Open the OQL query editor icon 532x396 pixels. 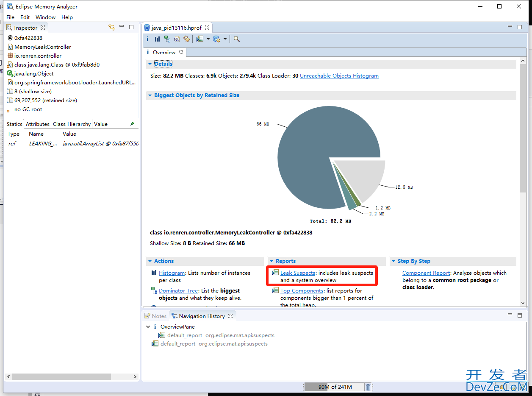point(177,39)
